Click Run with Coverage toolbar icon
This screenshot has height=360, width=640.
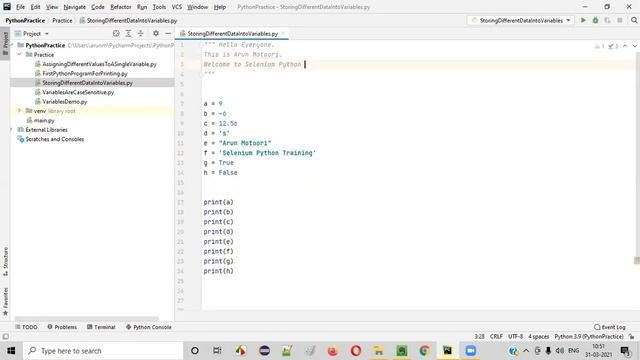click(x=607, y=20)
